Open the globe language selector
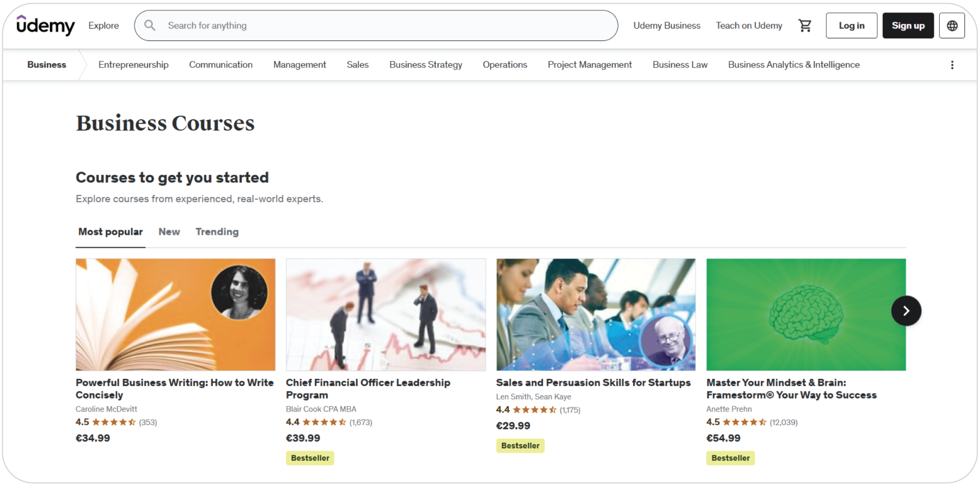This screenshot has width=980, height=486. (952, 25)
